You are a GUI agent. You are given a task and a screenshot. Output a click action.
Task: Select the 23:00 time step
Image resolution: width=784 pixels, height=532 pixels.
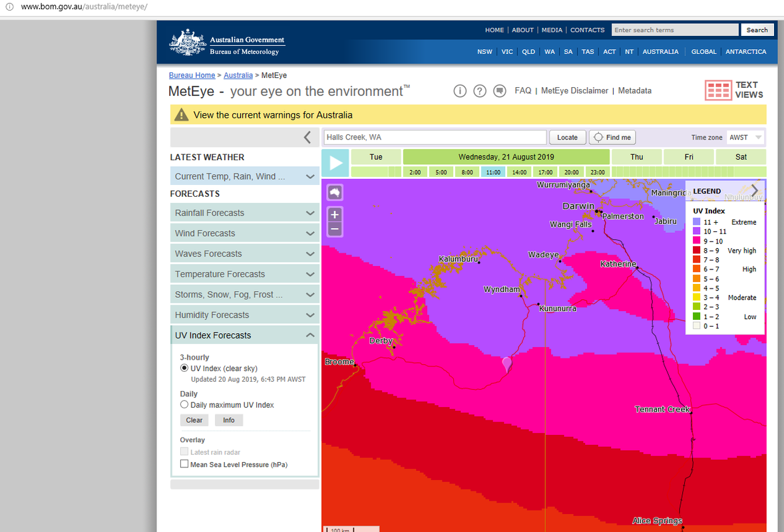click(598, 172)
